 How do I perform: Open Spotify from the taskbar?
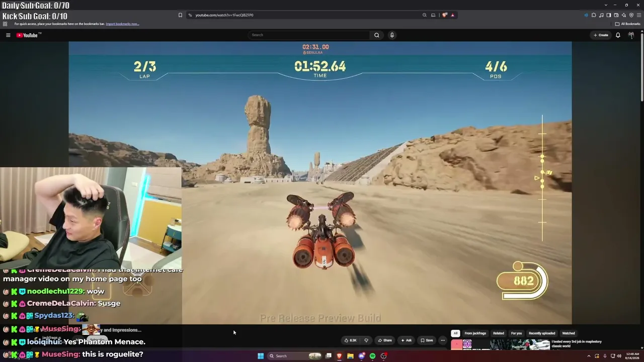(x=372, y=356)
